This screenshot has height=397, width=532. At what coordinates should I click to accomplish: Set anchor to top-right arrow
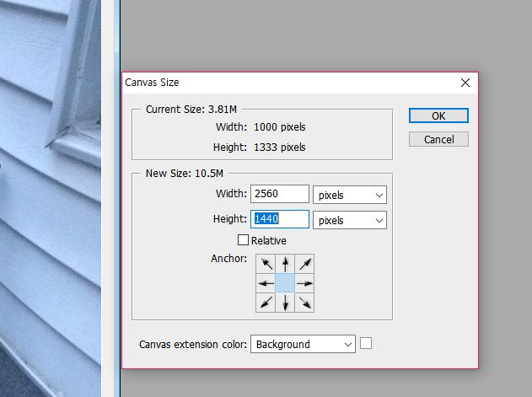click(304, 263)
